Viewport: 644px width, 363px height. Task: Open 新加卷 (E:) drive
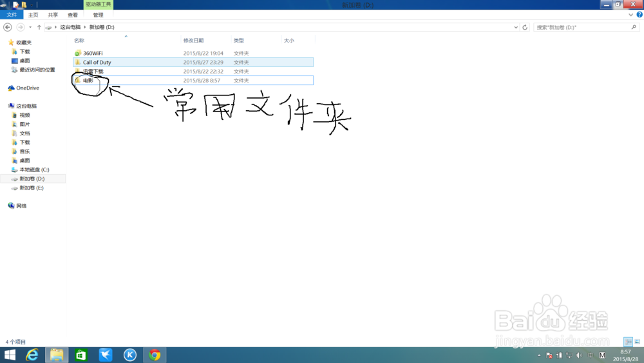pos(31,188)
